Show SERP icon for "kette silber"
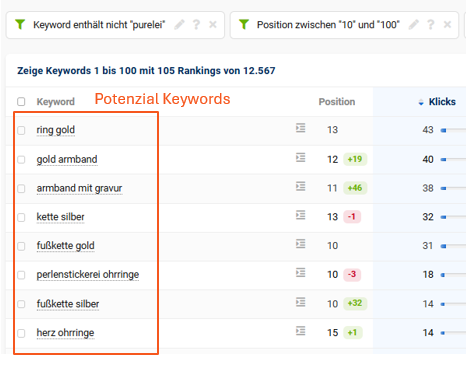This screenshot has height=366, width=466. point(300,215)
